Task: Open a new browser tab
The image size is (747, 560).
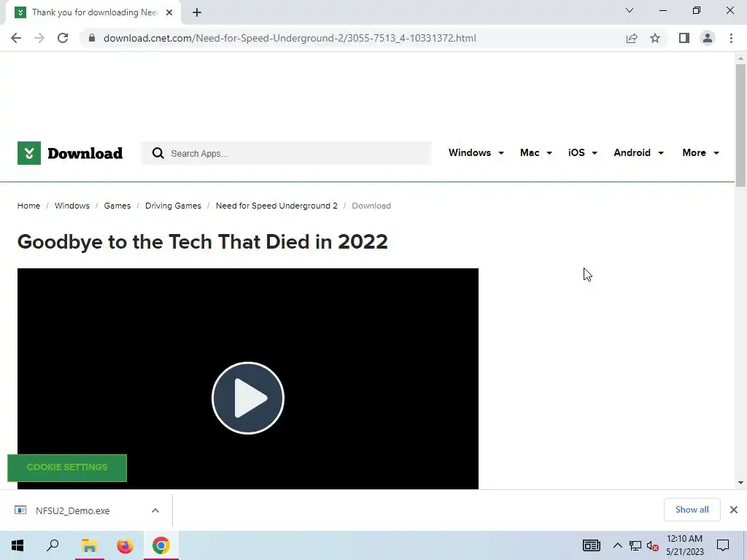Action: pyautogui.click(x=197, y=12)
